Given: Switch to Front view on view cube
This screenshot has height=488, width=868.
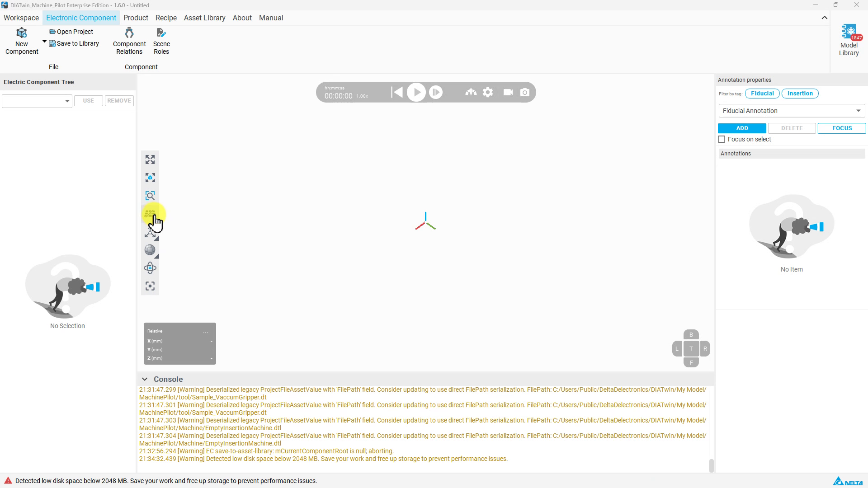Looking at the screenshot, I should (691, 362).
